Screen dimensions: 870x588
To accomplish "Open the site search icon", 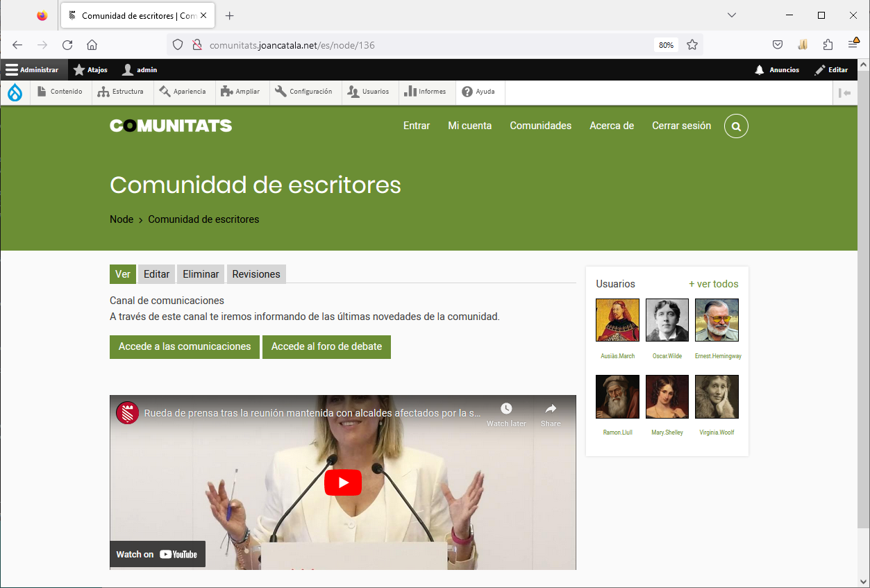I will click(736, 126).
